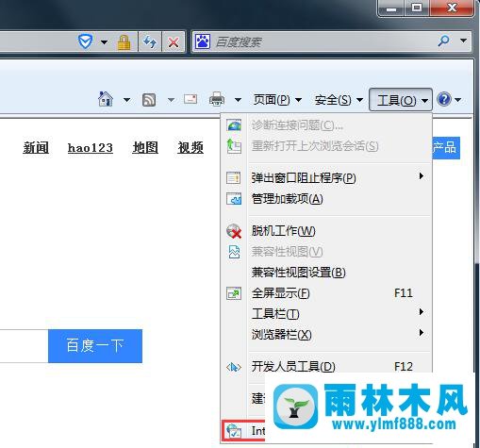The height and width of the screenshot is (448, 480).
Task: Click into the Baidu page search field
Action: pyautogui.click(x=24, y=346)
